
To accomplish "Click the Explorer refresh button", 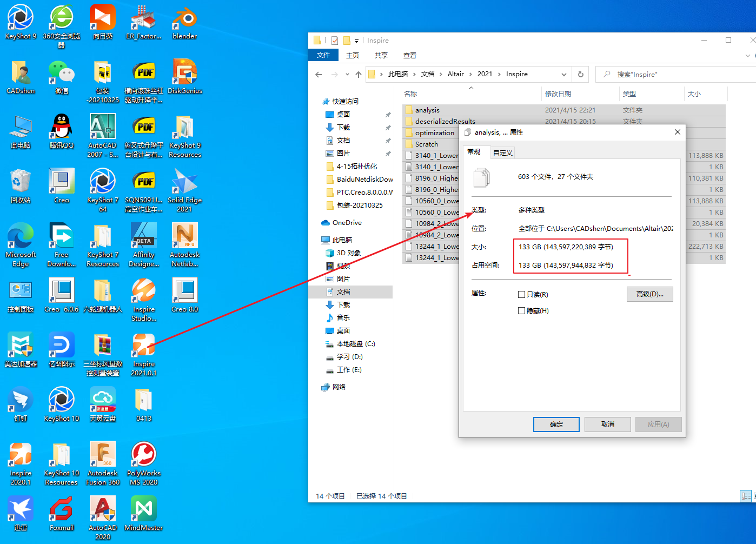I will (581, 74).
